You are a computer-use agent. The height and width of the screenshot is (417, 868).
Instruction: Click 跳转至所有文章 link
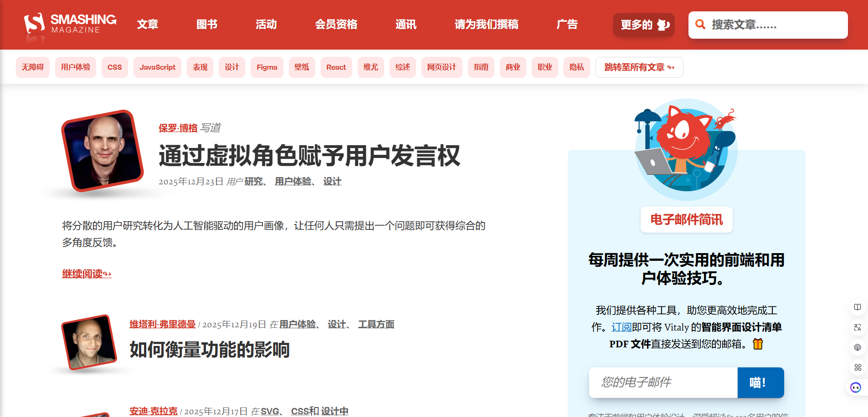click(x=639, y=67)
